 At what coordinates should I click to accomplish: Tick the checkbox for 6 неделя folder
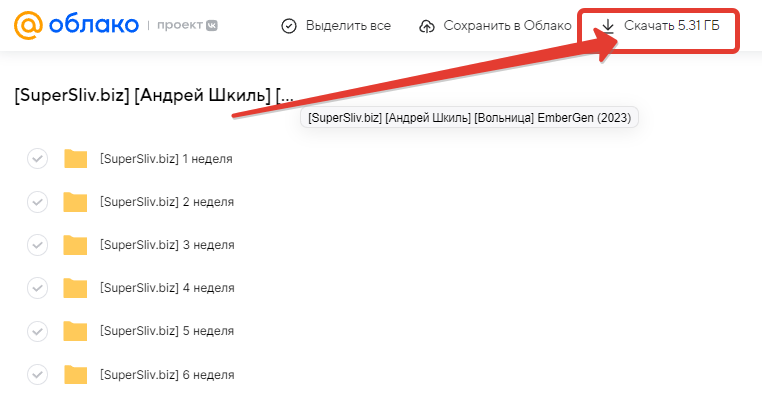(x=37, y=375)
